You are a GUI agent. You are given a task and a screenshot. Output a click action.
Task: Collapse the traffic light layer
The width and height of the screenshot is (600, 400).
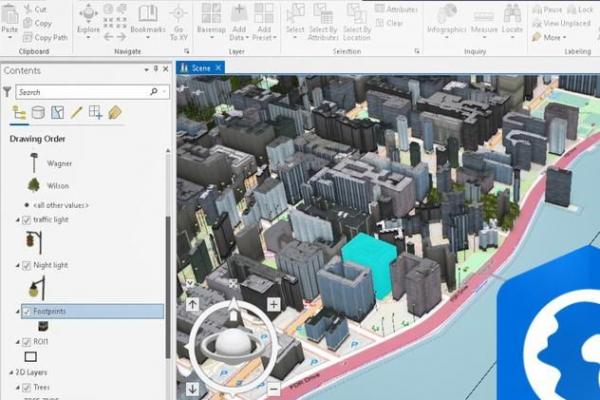click(16, 219)
